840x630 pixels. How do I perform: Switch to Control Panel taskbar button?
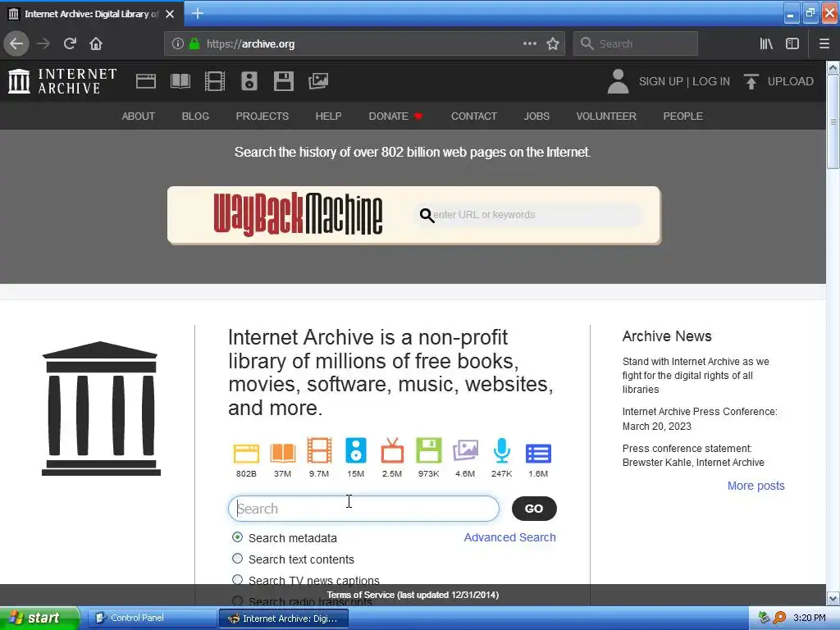point(152,619)
